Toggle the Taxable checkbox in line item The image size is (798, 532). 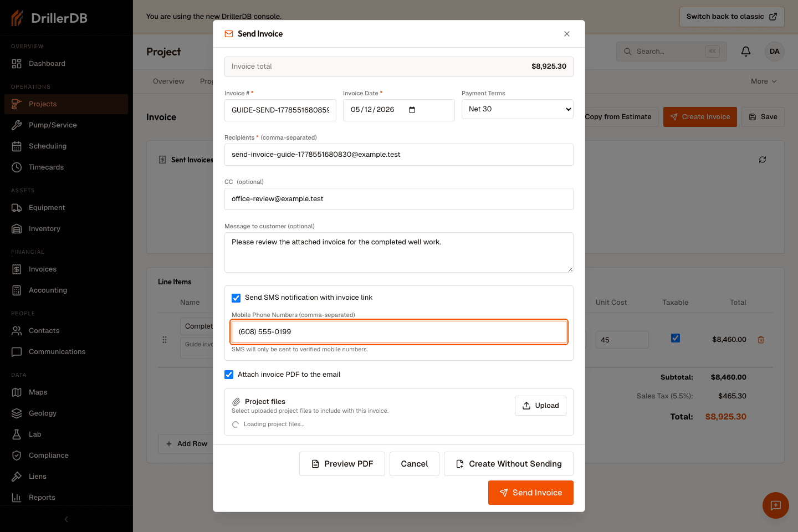coord(676,338)
